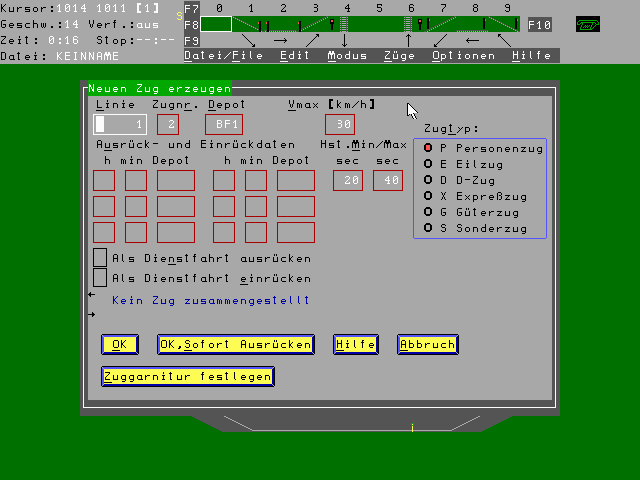Enable 'Als Dienstfahrt ausrücken' checkbox
The width and height of the screenshot is (640, 480).
point(100,258)
